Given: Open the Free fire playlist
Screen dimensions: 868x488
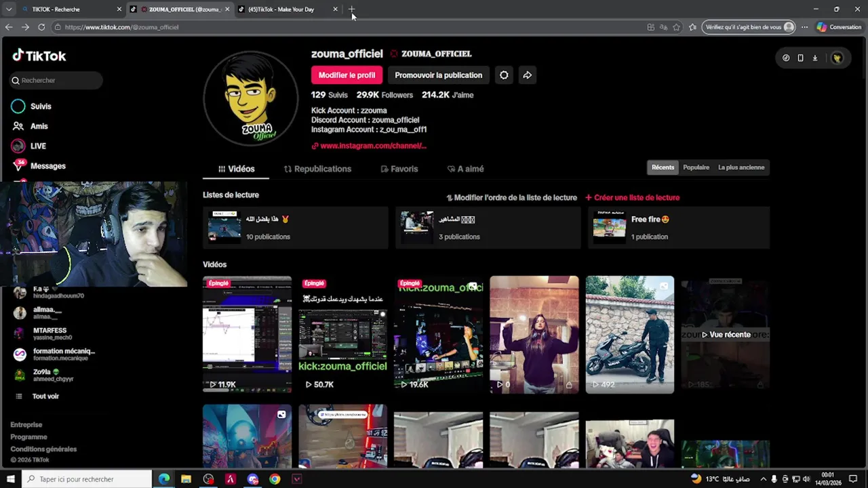Looking at the screenshot, I should point(680,228).
